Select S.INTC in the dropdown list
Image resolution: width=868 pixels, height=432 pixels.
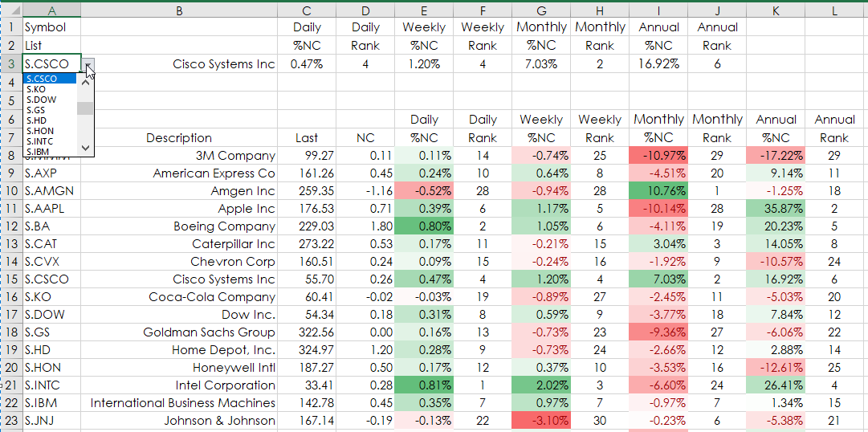click(50, 141)
